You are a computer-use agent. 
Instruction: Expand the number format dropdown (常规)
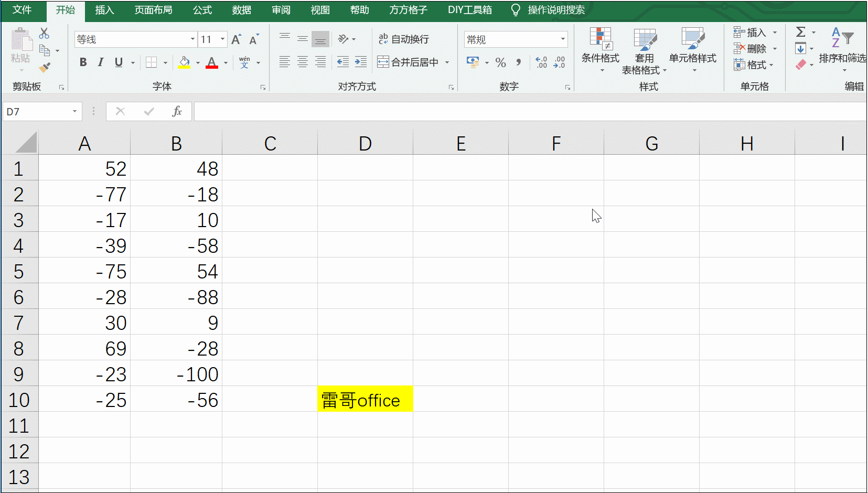click(x=563, y=39)
